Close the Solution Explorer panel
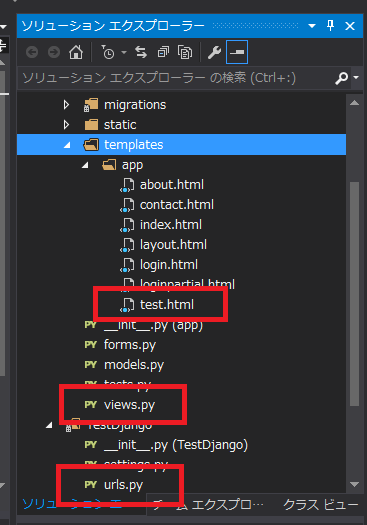The width and height of the screenshot is (367, 525). (x=350, y=26)
